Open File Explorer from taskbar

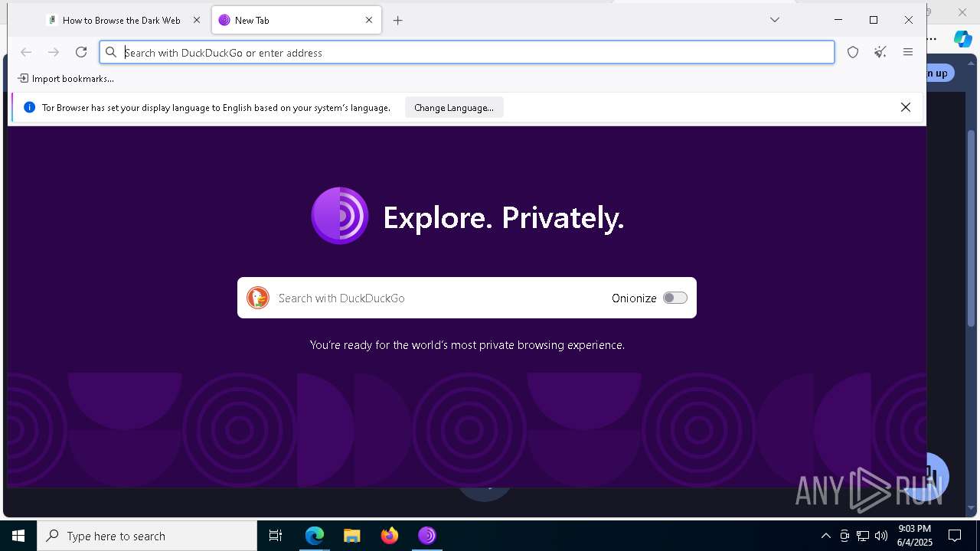tap(351, 536)
